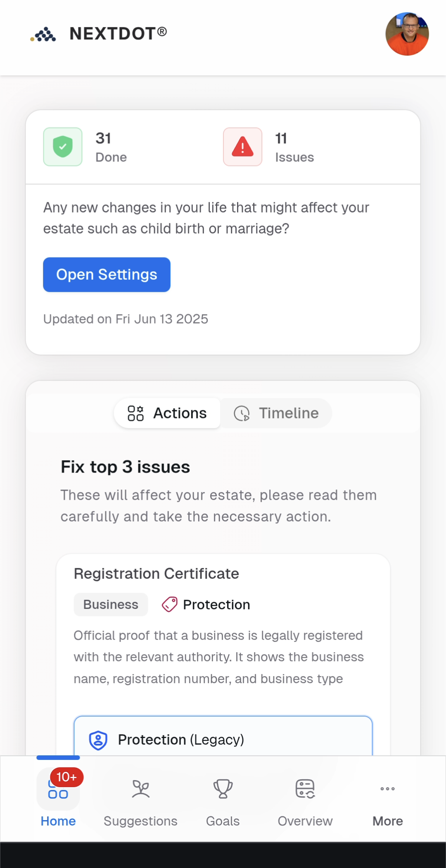446x868 pixels.
Task: Click the Business category tag
Action: tap(111, 605)
